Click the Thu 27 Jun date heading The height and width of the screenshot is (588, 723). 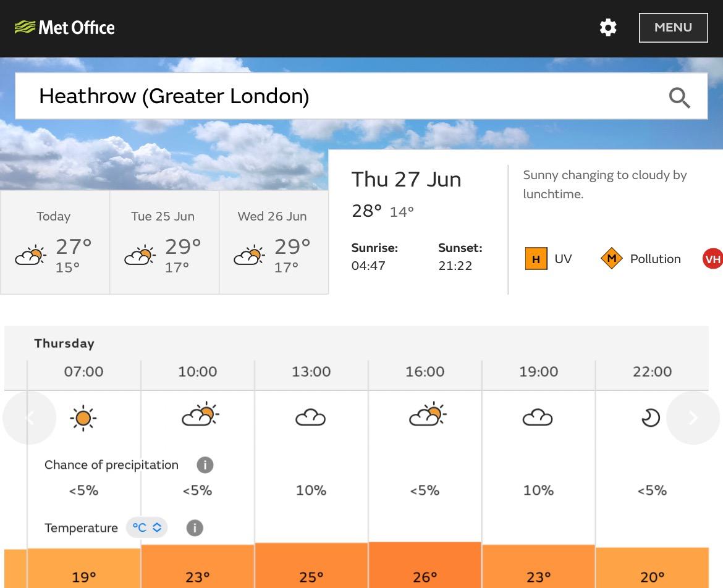pos(406,180)
